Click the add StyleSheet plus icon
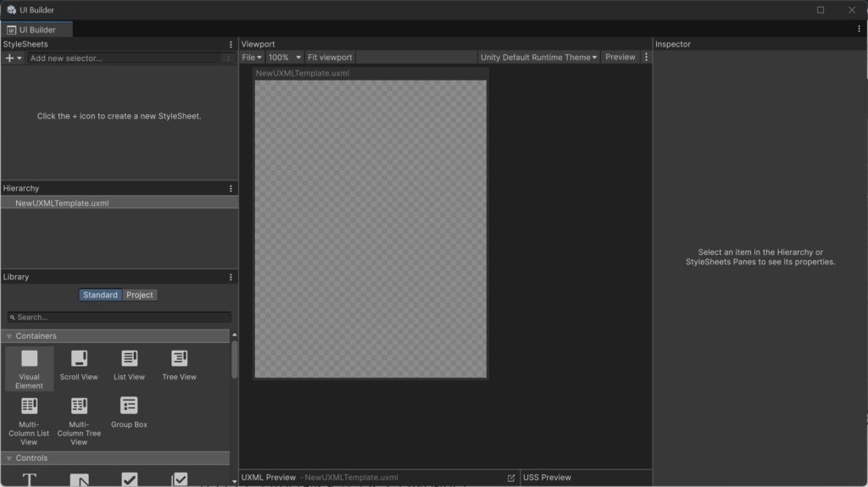The height and width of the screenshot is (487, 868). point(9,58)
